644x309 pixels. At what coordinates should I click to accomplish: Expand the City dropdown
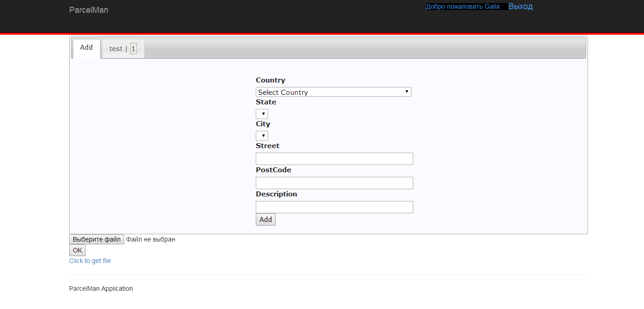coord(262,136)
